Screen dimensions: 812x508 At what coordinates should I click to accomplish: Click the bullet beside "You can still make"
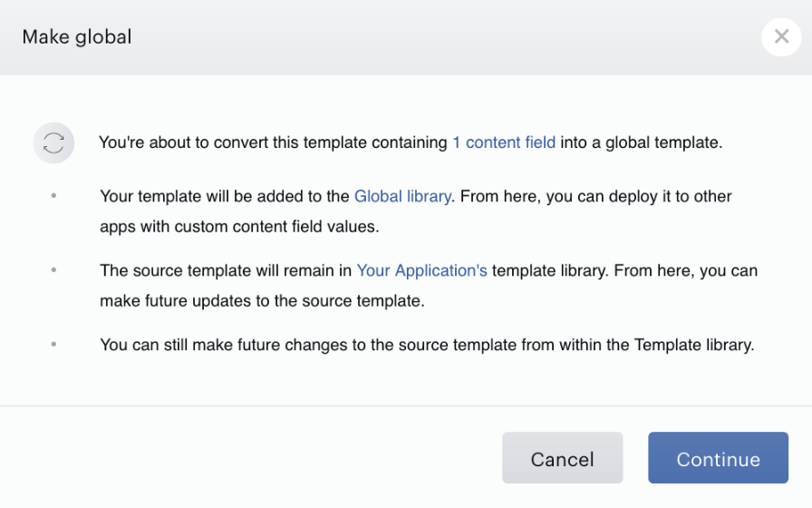53,344
